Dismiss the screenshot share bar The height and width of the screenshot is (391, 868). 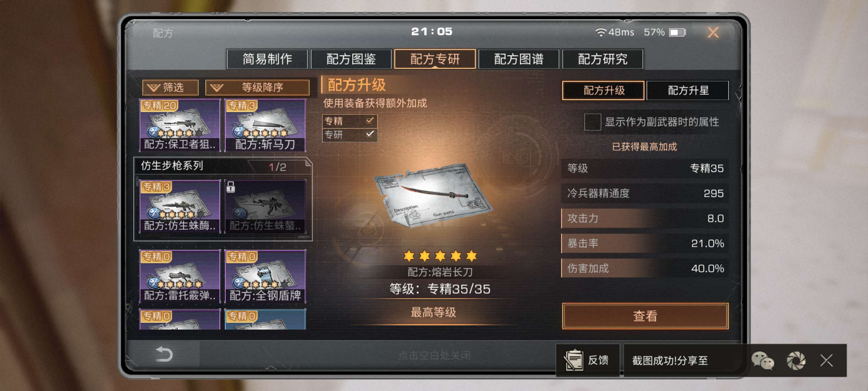click(826, 361)
